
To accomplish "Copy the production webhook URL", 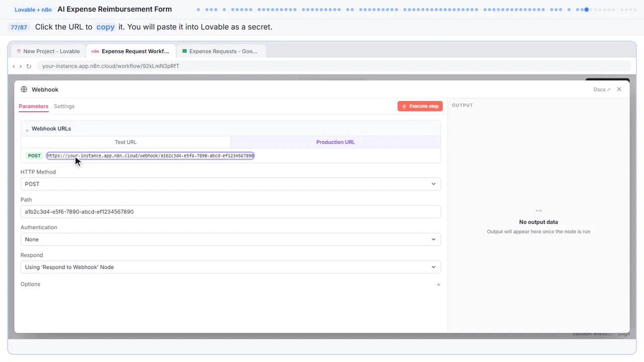I will click(x=150, y=156).
